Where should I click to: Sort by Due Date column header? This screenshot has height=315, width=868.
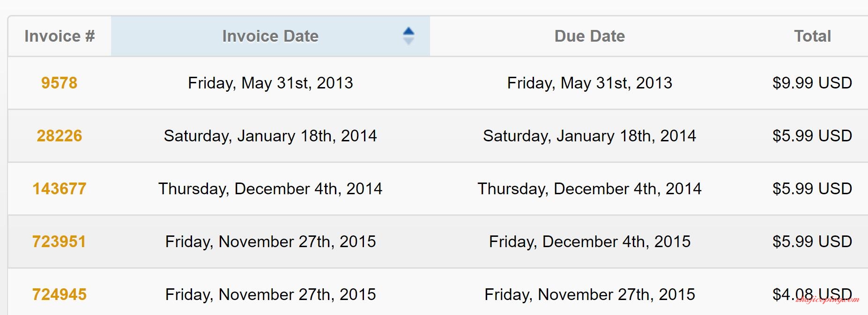point(589,36)
